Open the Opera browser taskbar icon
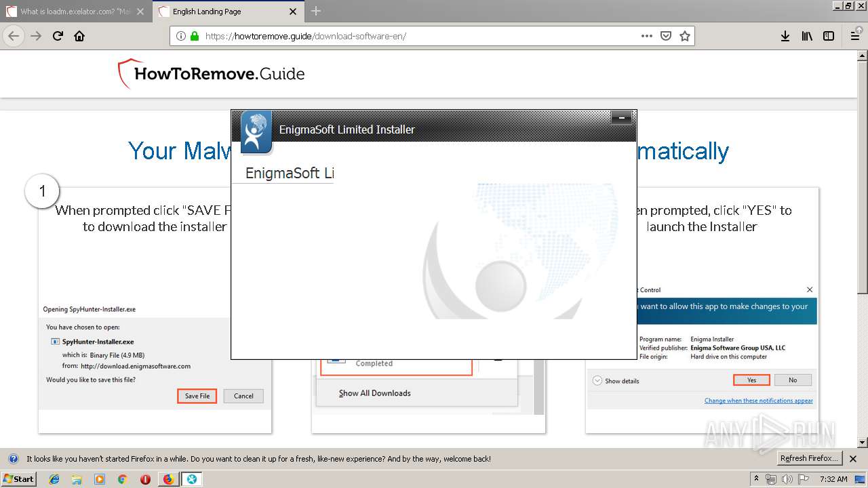 145,479
